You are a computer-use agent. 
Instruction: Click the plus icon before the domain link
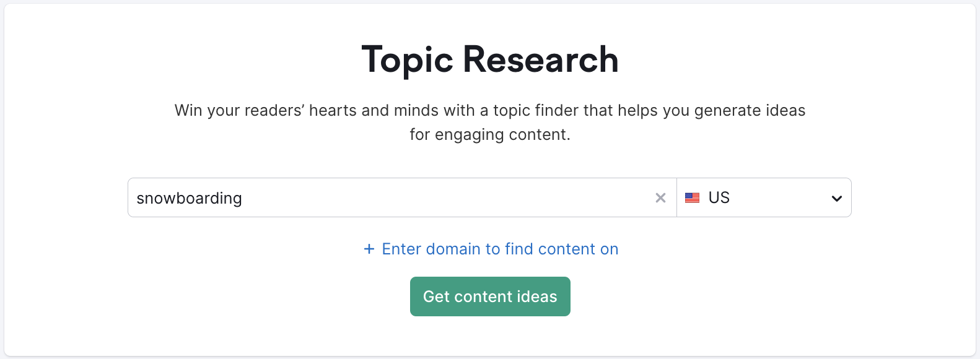369,249
